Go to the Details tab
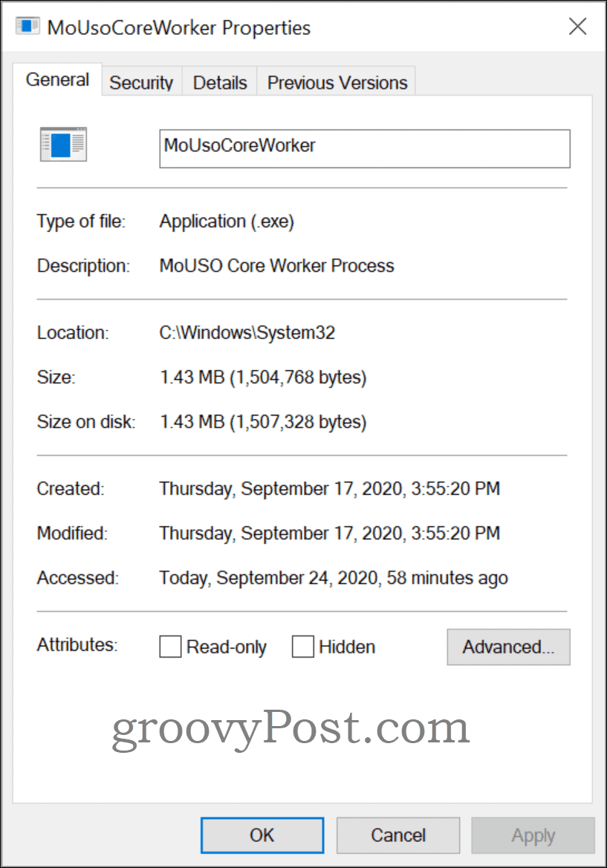The image size is (607, 868). pos(220,82)
